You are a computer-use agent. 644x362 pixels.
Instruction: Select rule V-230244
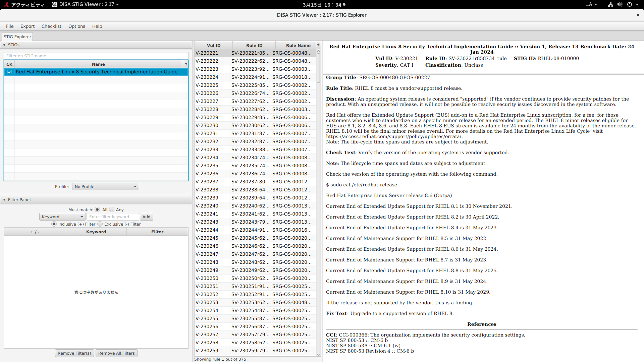coord(255,230)
